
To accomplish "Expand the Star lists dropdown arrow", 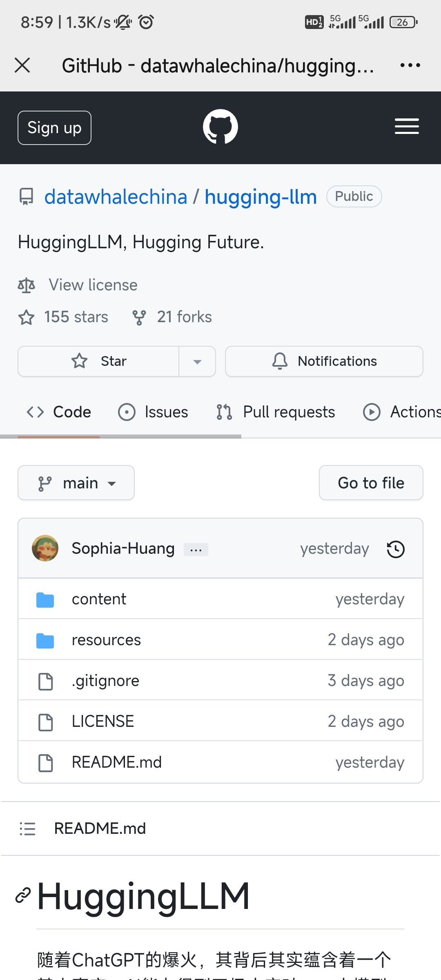I will [197, 361].
